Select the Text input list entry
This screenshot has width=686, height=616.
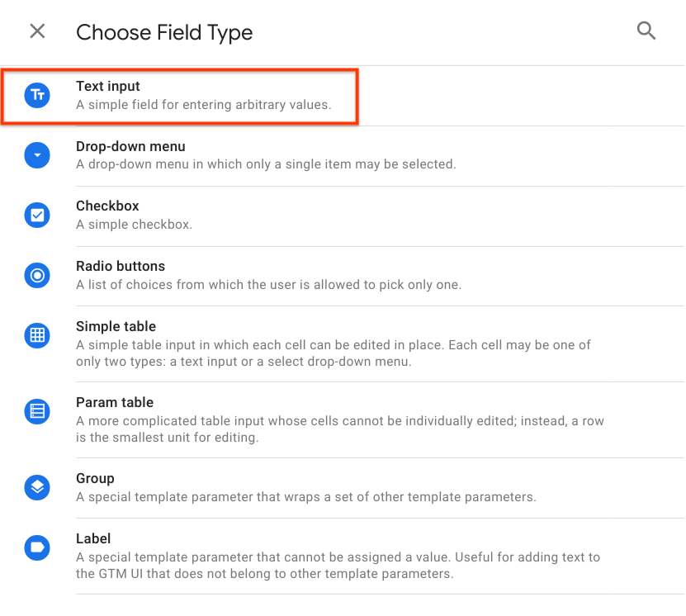pyautogui.click(x=248, y=95)
